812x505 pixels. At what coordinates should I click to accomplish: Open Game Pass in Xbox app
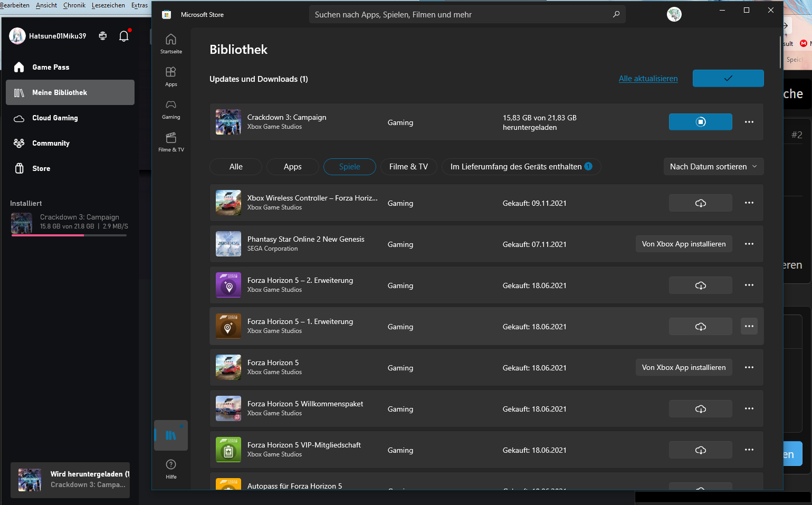70,67
